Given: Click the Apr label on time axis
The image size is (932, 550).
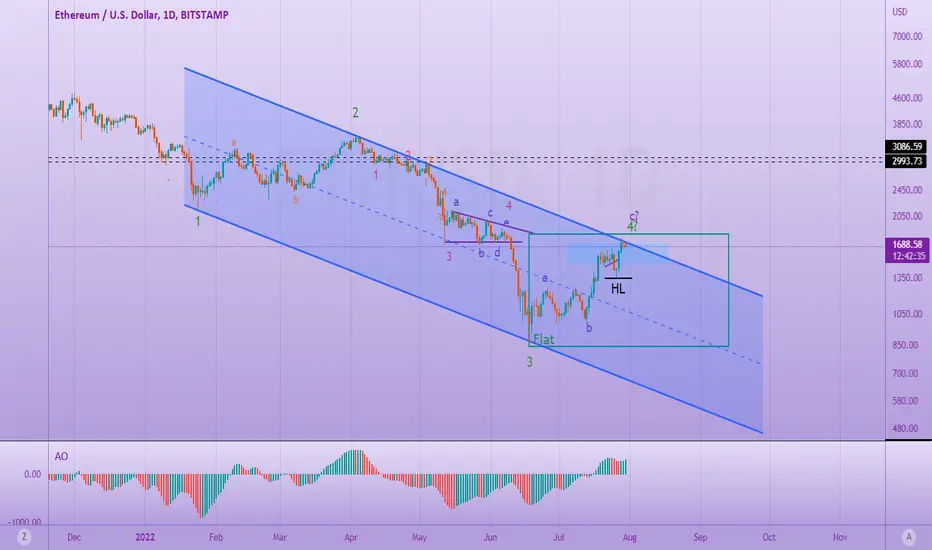Looking at the screenshot, I should pyautogui.click(x=351, y=537).
